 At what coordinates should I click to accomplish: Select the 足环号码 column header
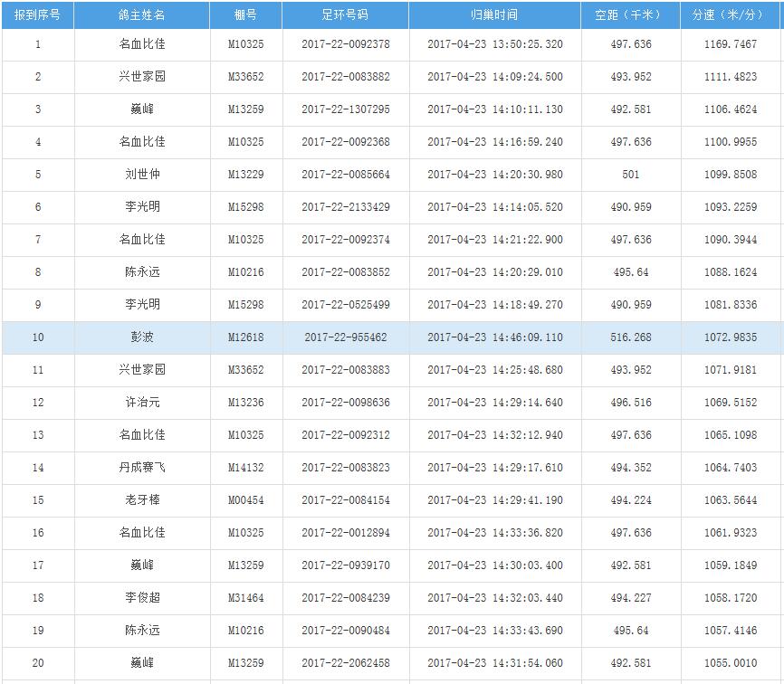coord(345,15)
